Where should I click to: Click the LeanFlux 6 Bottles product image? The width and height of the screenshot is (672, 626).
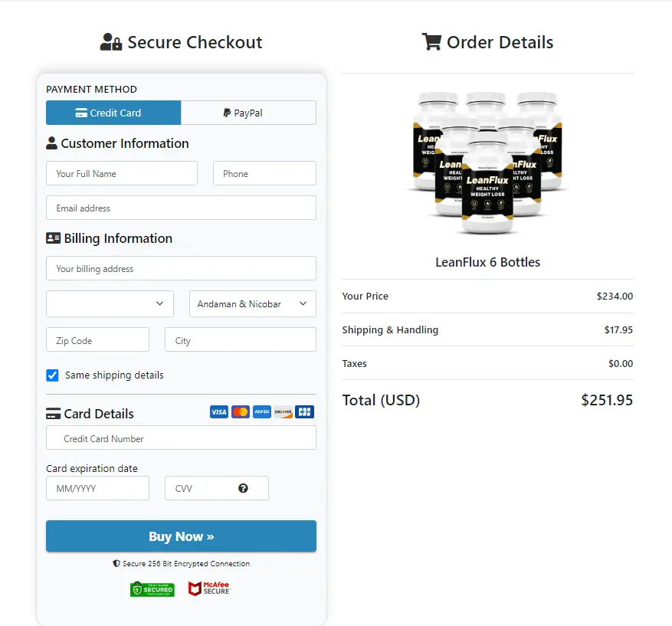click(487, 163)
